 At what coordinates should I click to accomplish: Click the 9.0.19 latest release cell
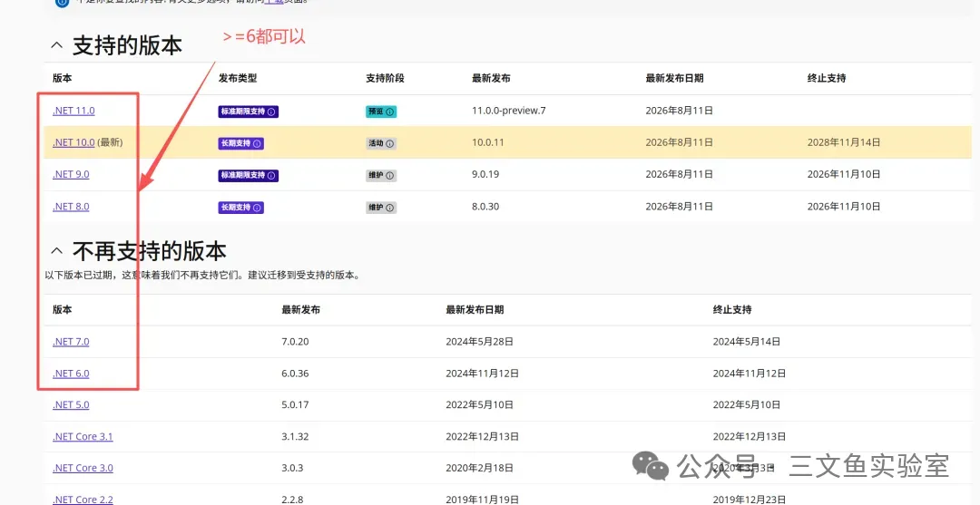pos(485,174)
